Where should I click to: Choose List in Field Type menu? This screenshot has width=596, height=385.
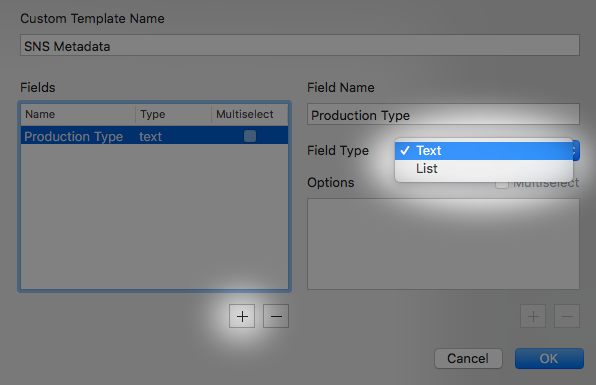[483, 168]
